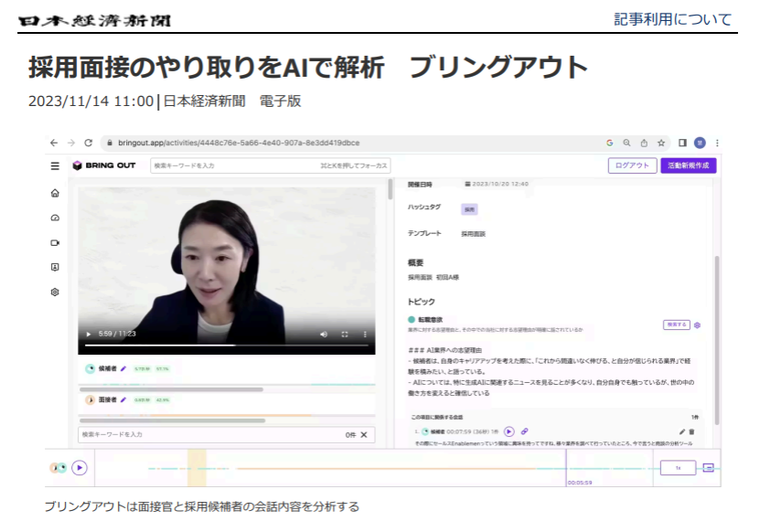The image size is (760, 532).
Task: Edit the 候補者 speaker name pencil
Action: point(123,368)
